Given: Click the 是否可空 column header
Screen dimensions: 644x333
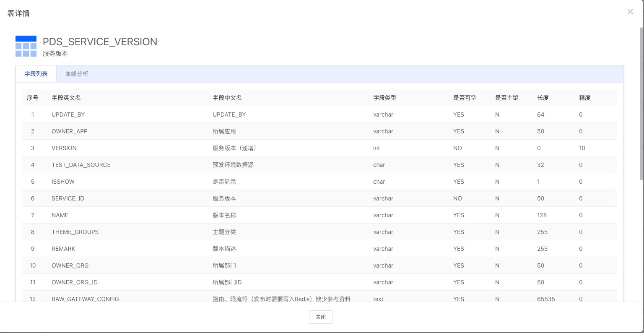Looking at the screenshot, I should [465, 98].
